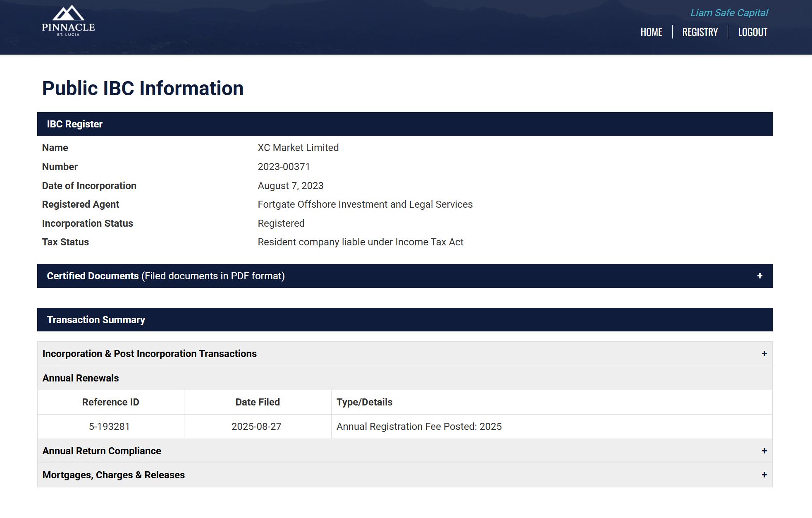Go to the REGISTRY page
Viewport: 812px width, 518px height.
coord(700,32)
